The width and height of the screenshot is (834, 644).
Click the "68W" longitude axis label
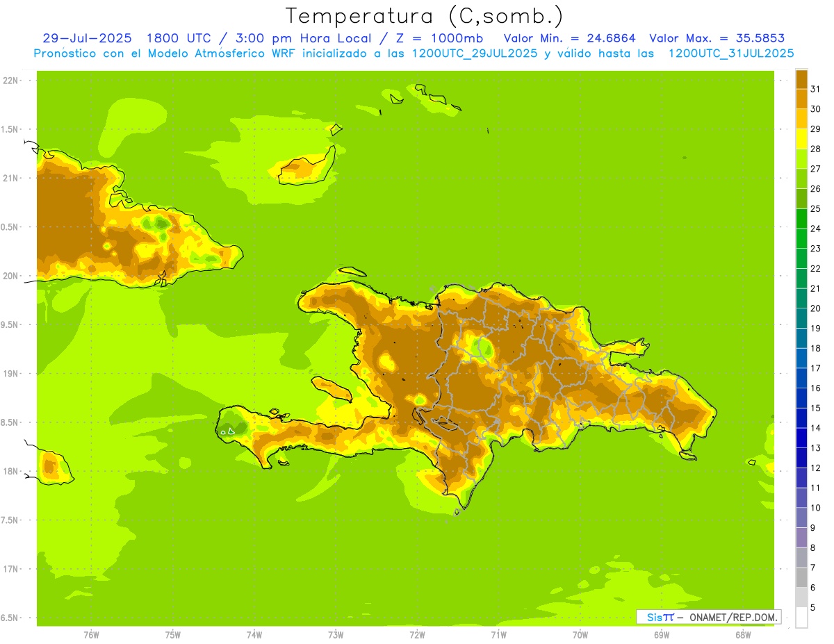point(743,635)
